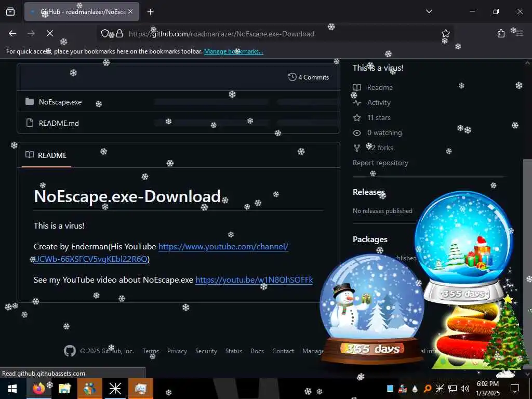Close the GitHub roadmanlazer tab
This screenshot has width=532, height=399.
[130, 11]
